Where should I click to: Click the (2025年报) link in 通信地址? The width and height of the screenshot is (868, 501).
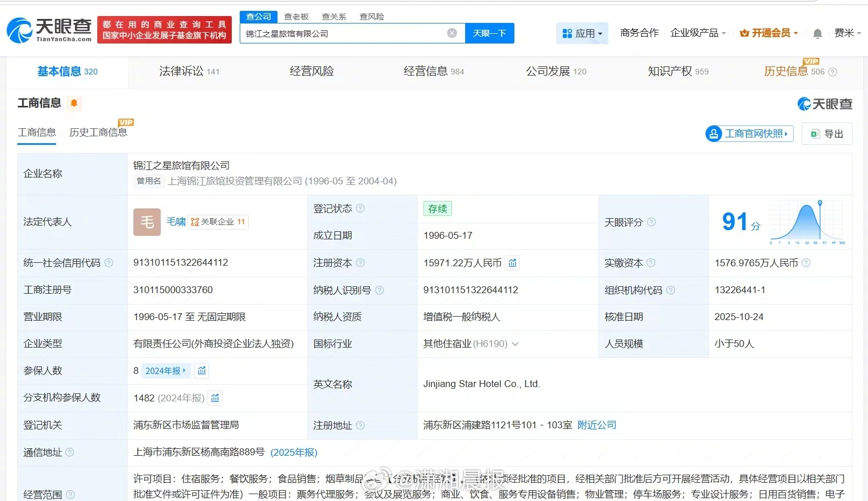[294, 452]
